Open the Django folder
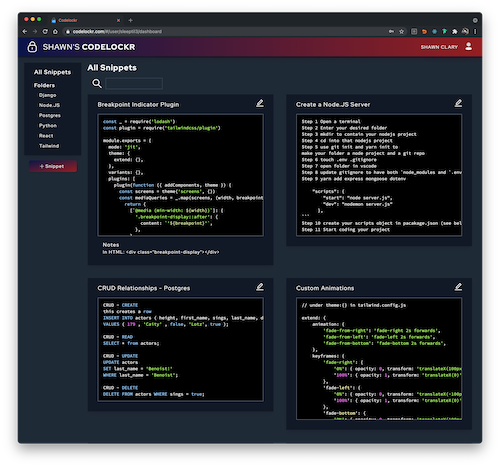Image resolution: width=500 pixels, height=467 pixels. tap(47, 95)
